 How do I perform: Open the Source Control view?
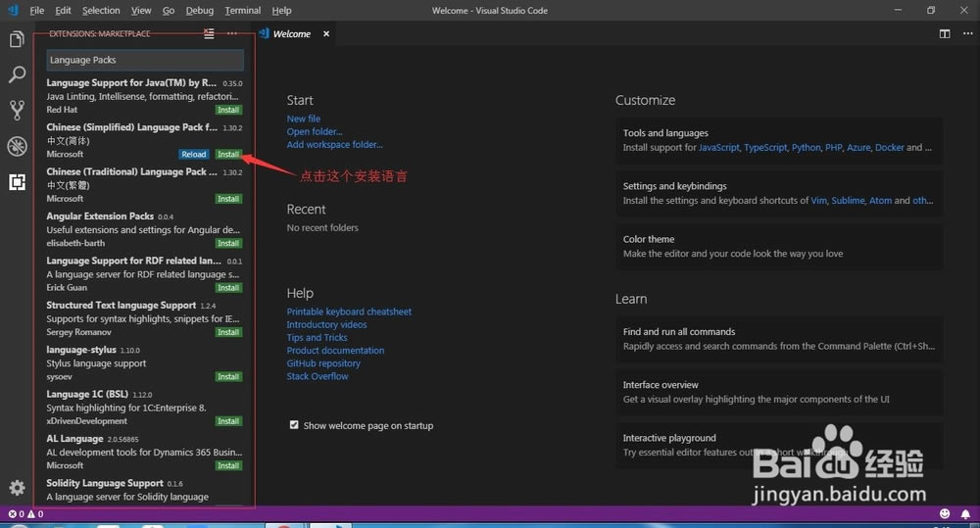pos(17,110)
